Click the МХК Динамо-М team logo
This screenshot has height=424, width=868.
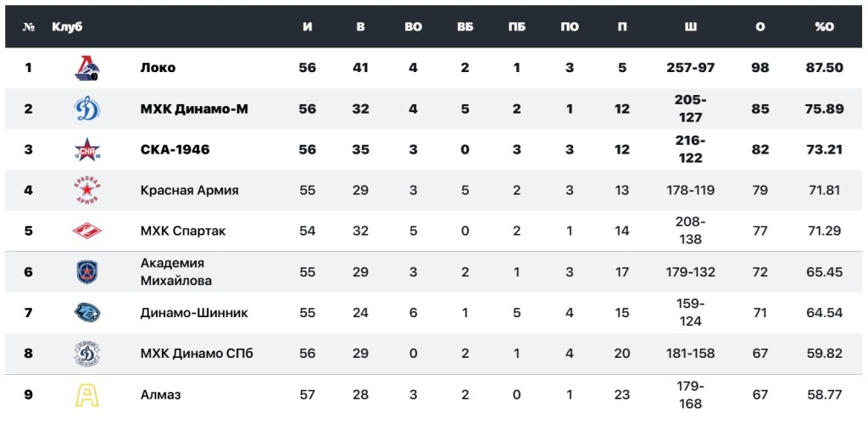click(x=87, y=109)
